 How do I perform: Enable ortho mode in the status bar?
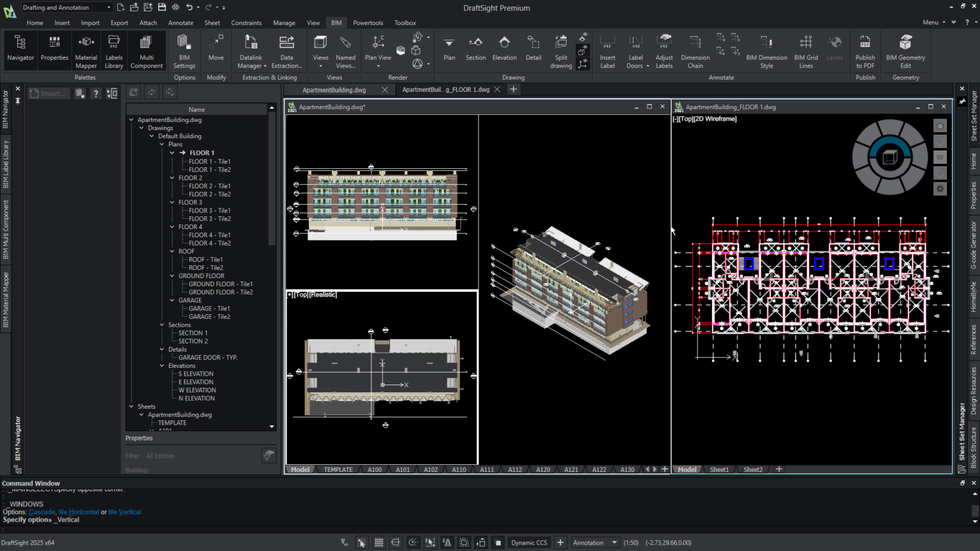(396, 542)
